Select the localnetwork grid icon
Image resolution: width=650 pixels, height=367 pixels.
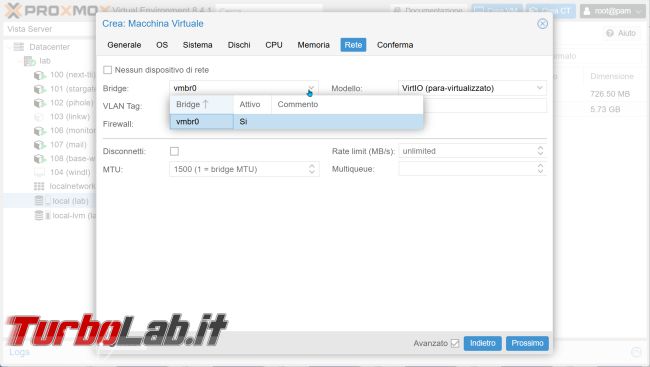pos(39,186)
